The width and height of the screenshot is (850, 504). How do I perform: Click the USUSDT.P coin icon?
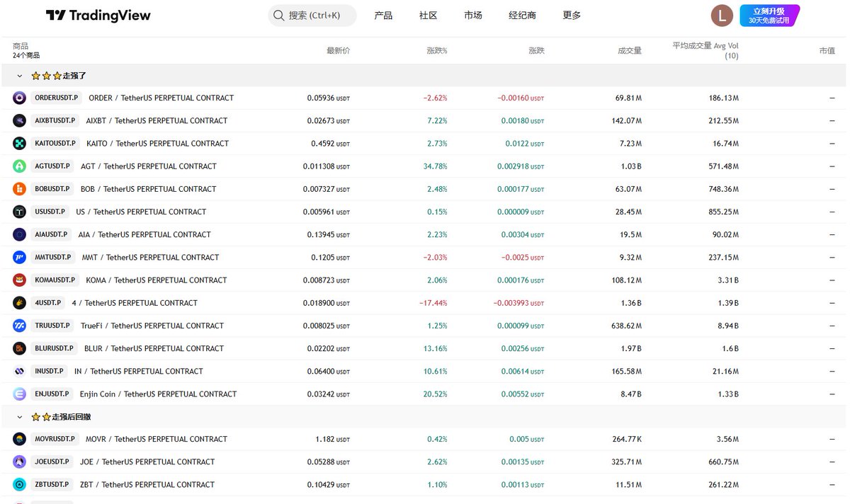point(20,212)
